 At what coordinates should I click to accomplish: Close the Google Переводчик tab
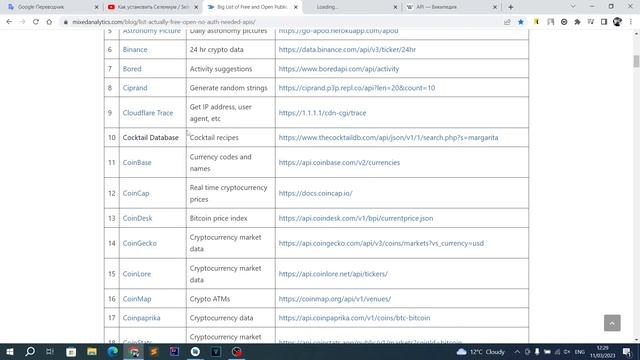pyautogui.click(x=96, y=7)
